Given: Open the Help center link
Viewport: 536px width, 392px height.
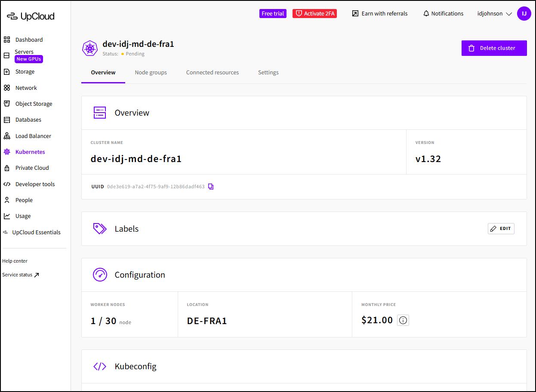Looking at the screenshot, I should click(x=15, y=261).
